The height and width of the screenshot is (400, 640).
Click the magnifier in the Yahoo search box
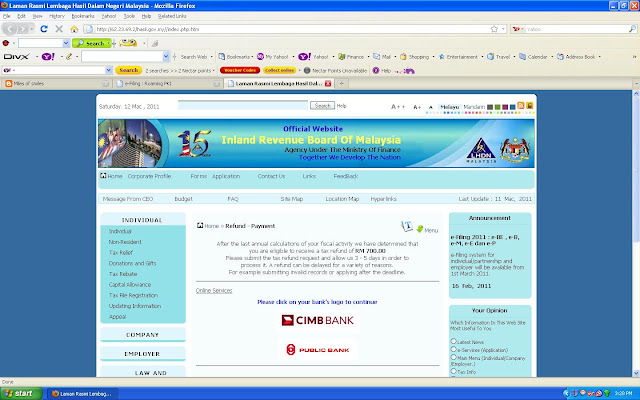[632, 29]
